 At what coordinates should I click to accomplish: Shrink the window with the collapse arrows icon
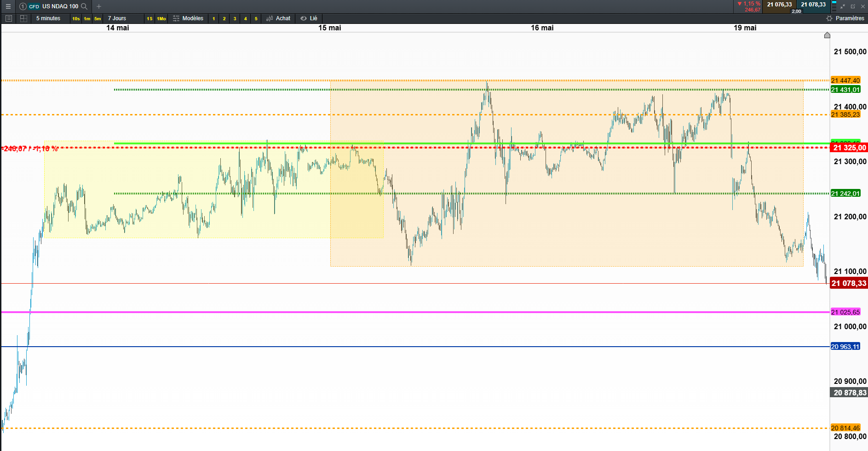point(843,6)
